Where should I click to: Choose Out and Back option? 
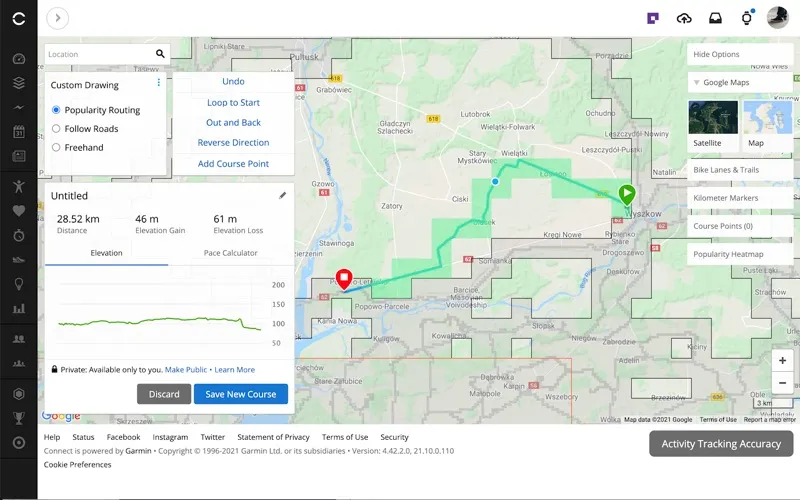[x=234, y=122]
